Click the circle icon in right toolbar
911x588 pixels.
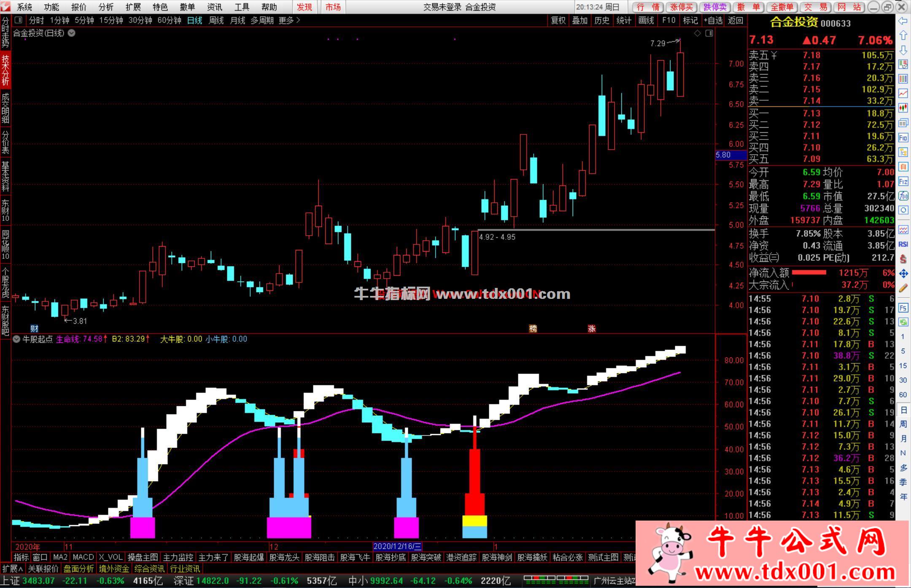point(903,210)
